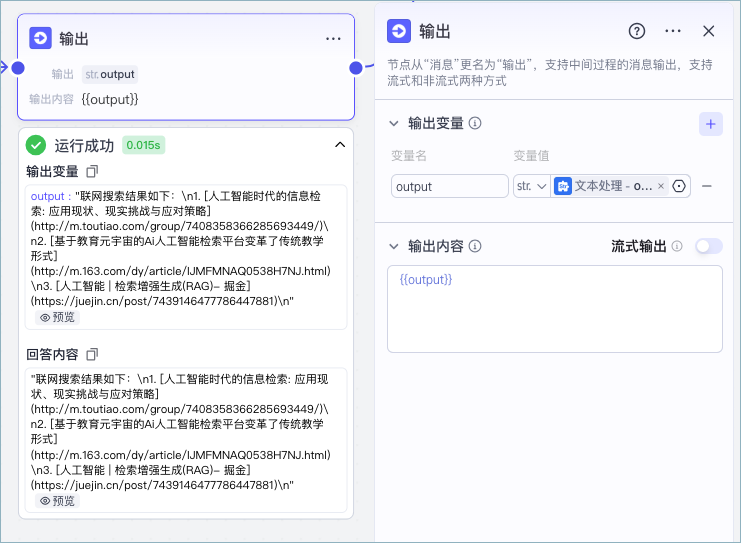Click the output node icon on canvas card

coord(40,38)
